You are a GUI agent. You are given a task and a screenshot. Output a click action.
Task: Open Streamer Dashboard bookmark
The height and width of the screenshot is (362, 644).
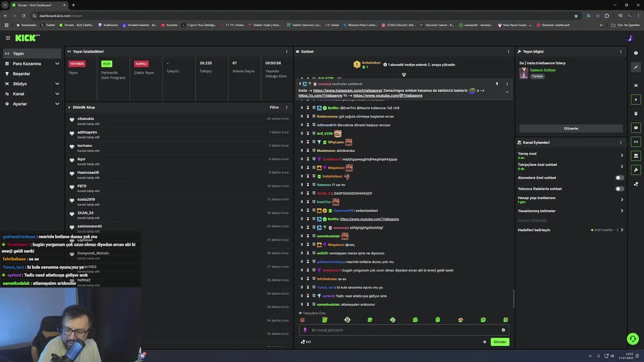point(553,25)
